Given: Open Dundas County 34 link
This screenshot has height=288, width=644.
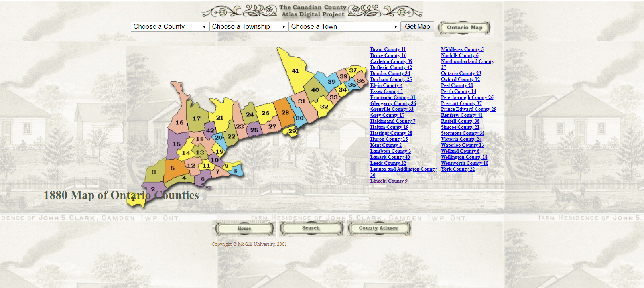Looking at the screenshot, I should pyautogui.click(x=390, y=73).
